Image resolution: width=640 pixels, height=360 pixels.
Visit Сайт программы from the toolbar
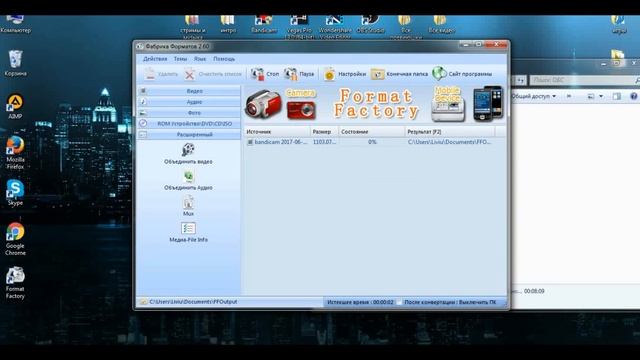(x=462, y=74)
